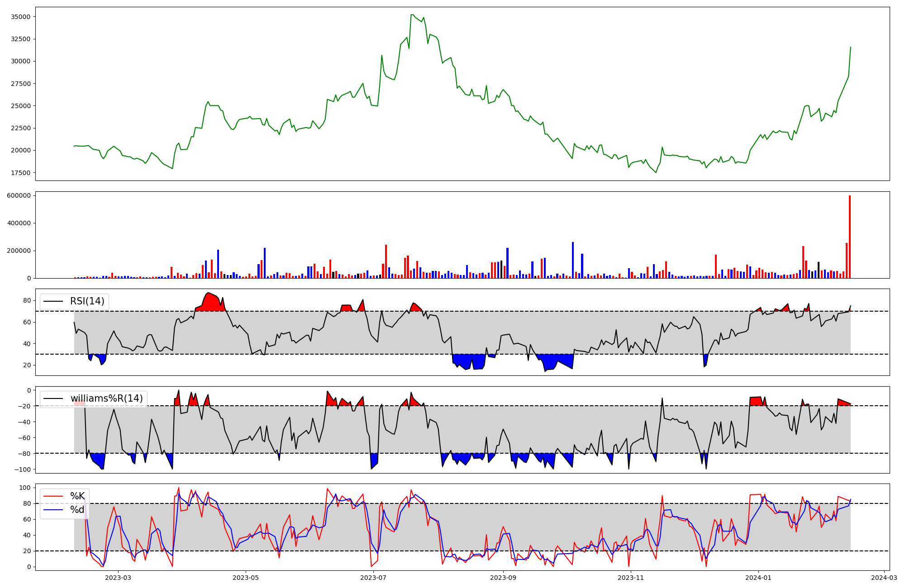Click the williams%R(14) legend label
The image size is (905, 588).
[x=106, y=398]
